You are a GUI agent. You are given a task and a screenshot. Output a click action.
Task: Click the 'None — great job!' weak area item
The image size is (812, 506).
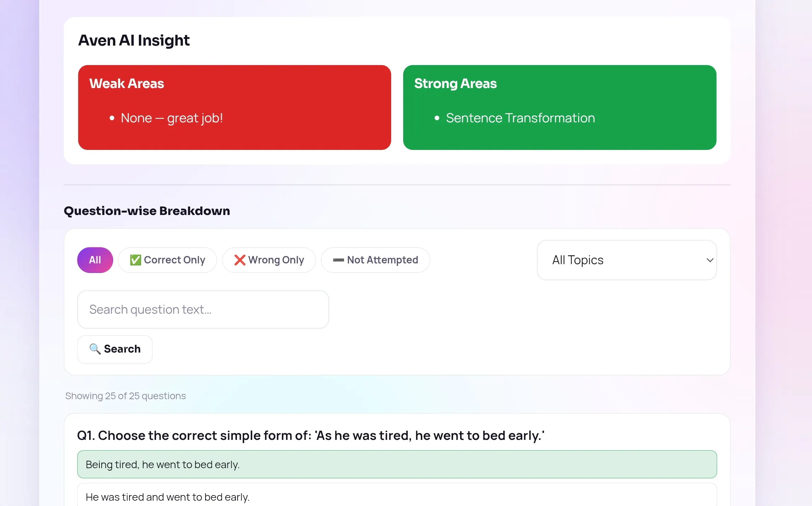pos(172,118)
